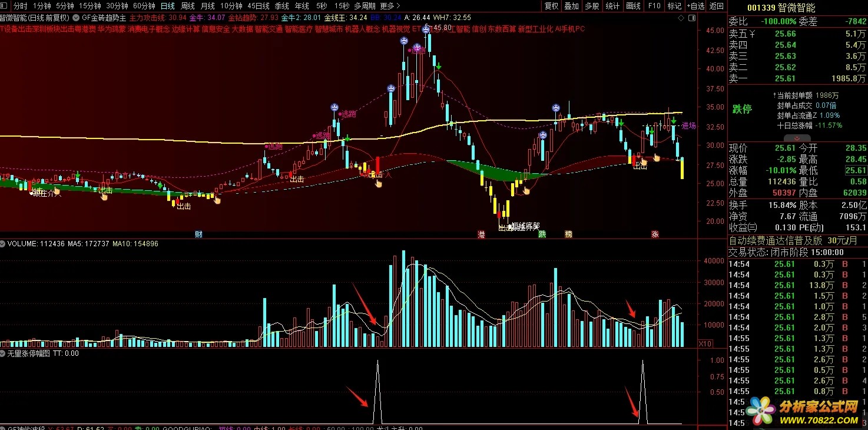Open the 统计 statistics button
This screenshot has width=868, height=430.
pyautogui.click(x=612, y=6)
